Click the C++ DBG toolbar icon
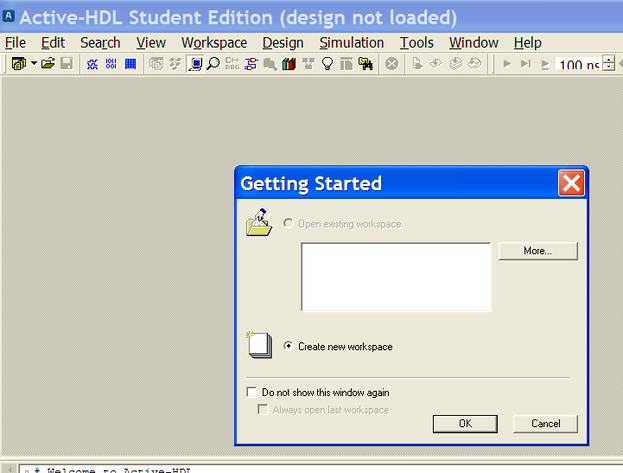This screenshot has height=473, width=623. [x=232, y=64]
